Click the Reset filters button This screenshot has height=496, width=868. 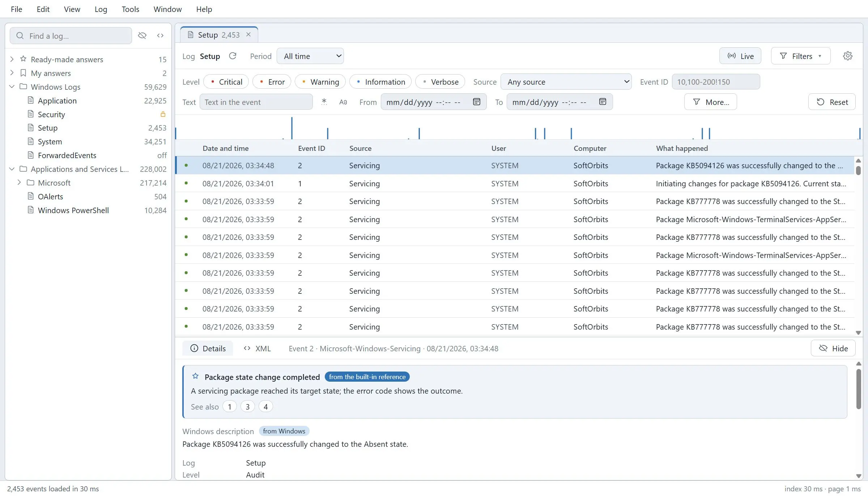point(832,102)
